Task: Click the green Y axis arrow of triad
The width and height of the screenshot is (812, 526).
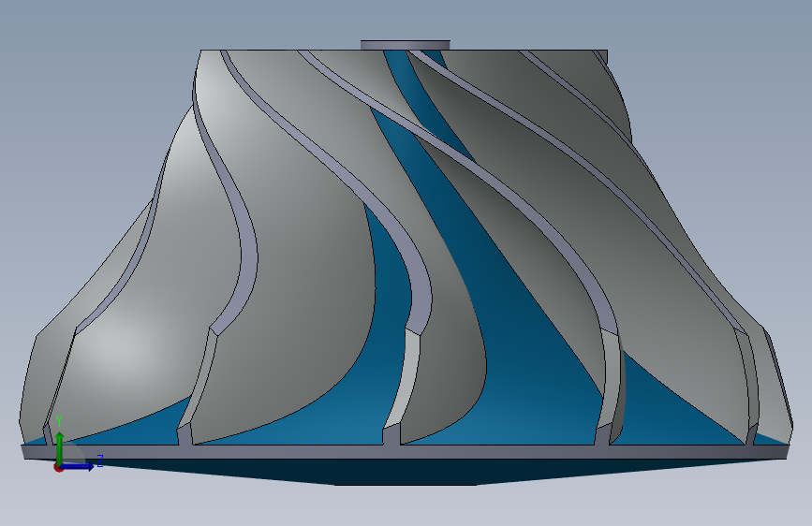Action: (x=60, y=447)
